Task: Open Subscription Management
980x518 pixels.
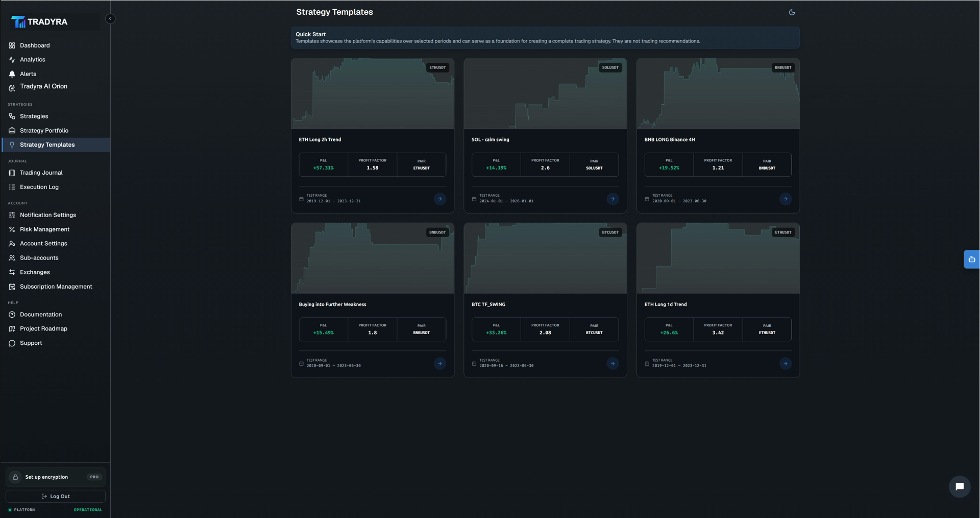Action: pyautogui.click(x=56, y=287)
